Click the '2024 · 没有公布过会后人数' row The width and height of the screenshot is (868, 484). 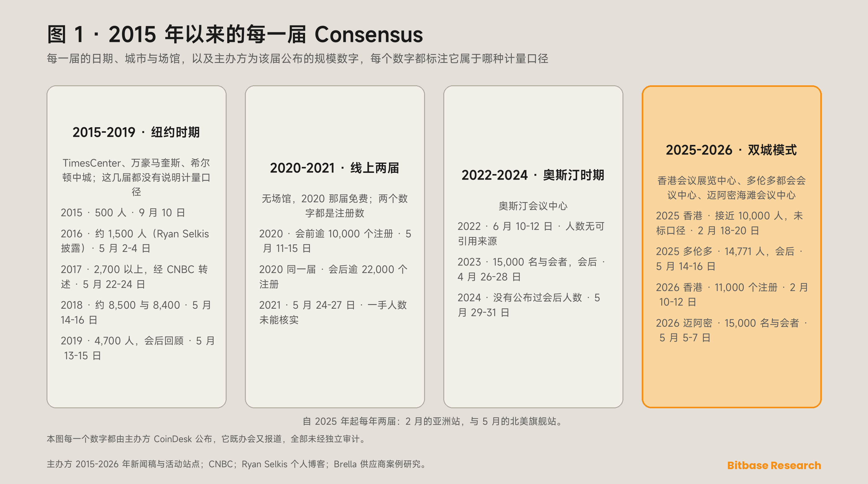click(x=529, y=305)
